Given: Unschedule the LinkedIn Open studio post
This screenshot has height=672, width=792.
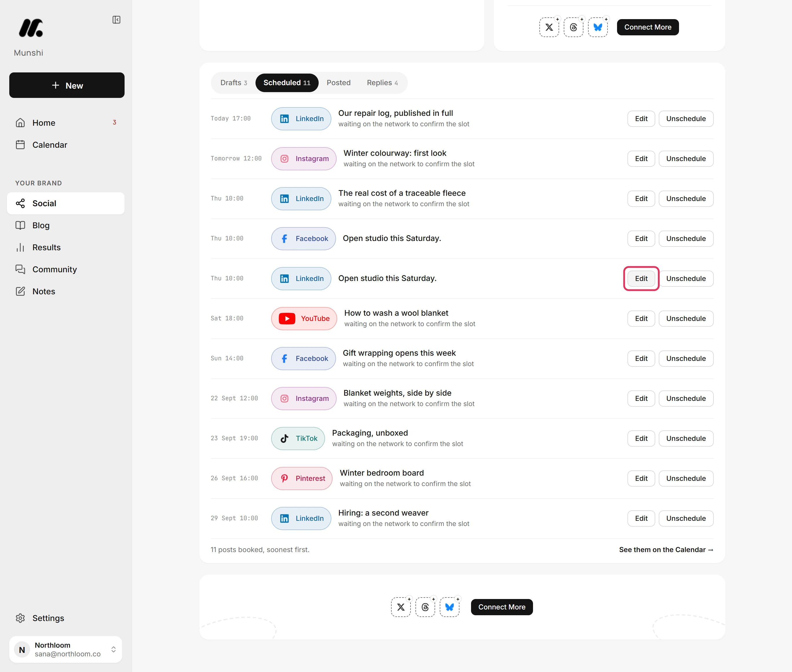Looking at the screenshot, I should (x=686, y=279).
